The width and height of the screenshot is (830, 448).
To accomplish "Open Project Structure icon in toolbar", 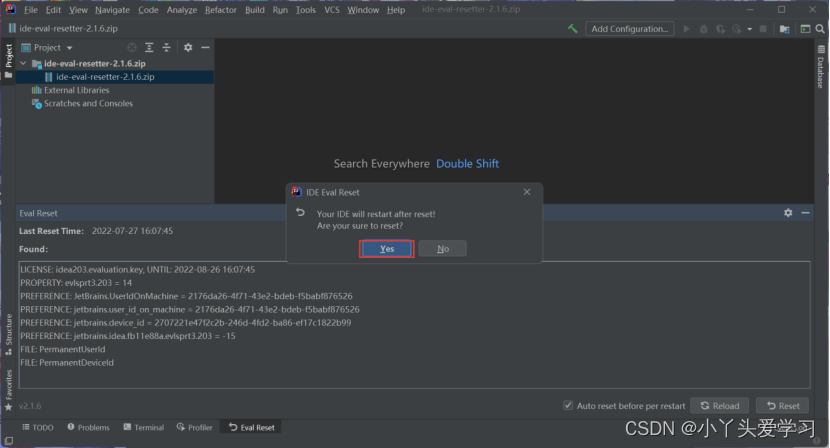I will point(784,29).
